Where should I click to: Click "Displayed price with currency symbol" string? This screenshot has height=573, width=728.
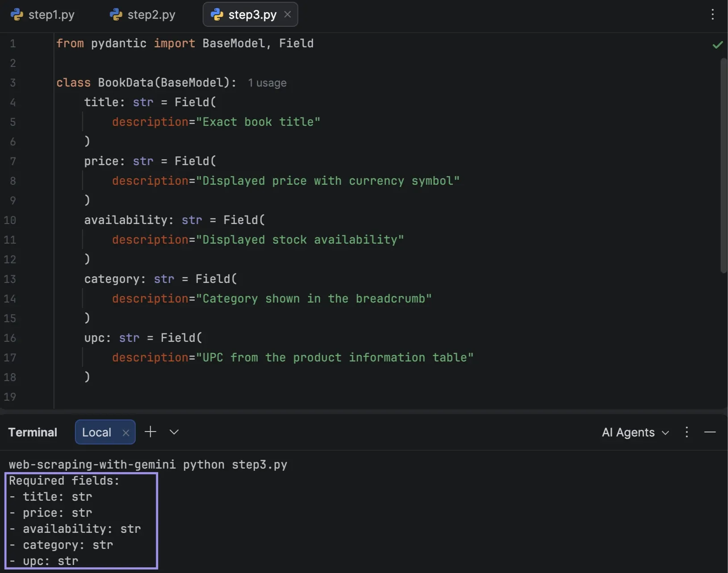328,181
